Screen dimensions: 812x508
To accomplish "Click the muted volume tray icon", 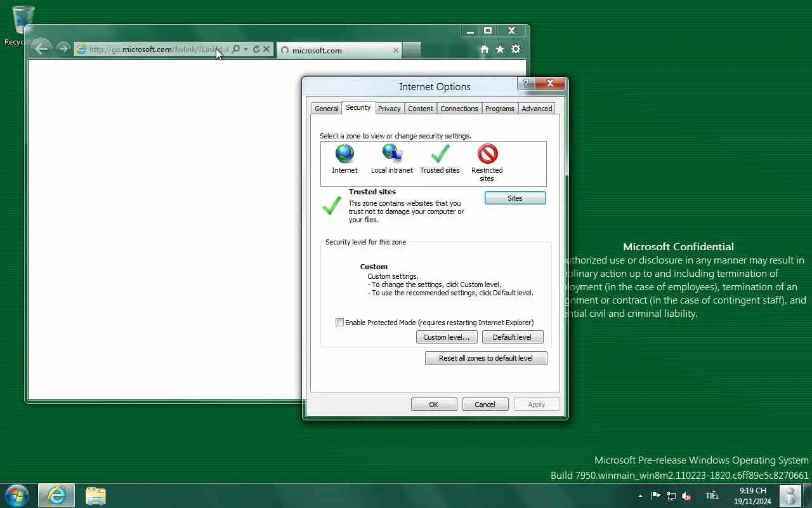I will click(686, 496).
